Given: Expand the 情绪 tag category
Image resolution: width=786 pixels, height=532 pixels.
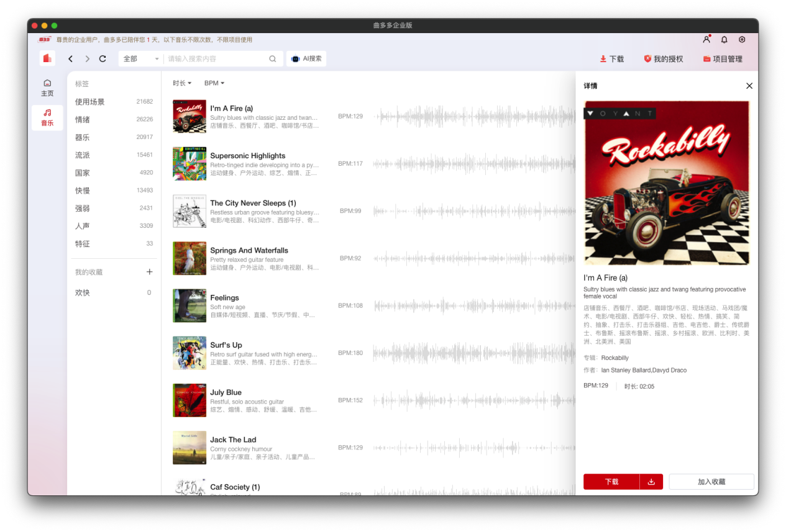Looking at the screenshot, I should (x=114, y=119).
